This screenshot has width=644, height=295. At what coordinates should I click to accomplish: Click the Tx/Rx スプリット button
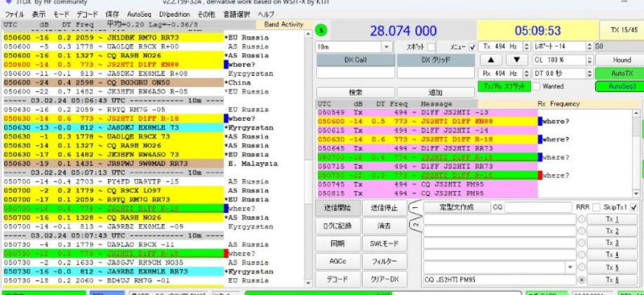coord(505,87)
